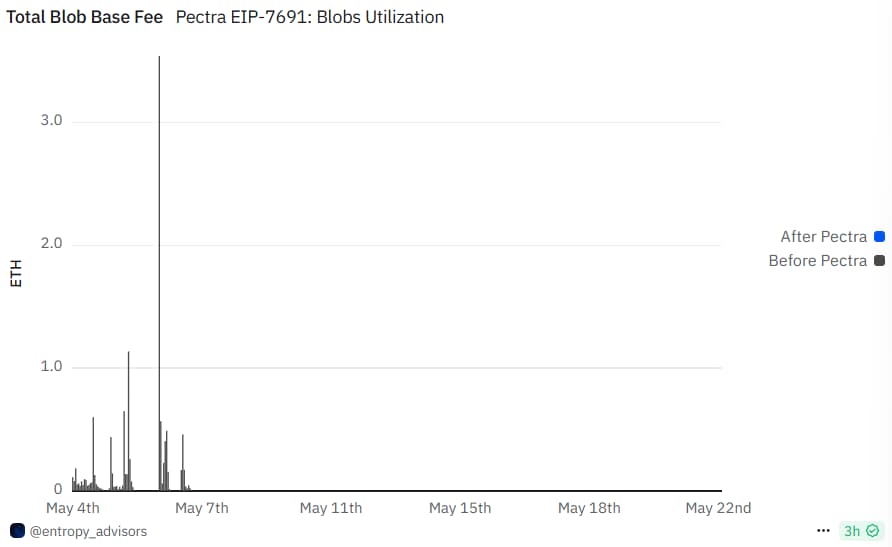Select the May 7th x-axis label
This screenshot has height=547, width=892.
coord(202,508)
